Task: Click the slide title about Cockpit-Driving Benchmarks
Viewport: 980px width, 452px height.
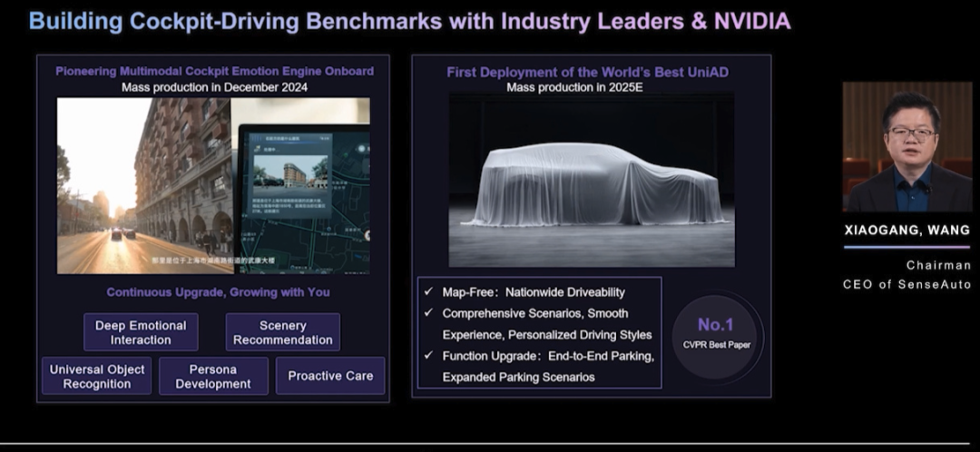Action: [409, 21]
